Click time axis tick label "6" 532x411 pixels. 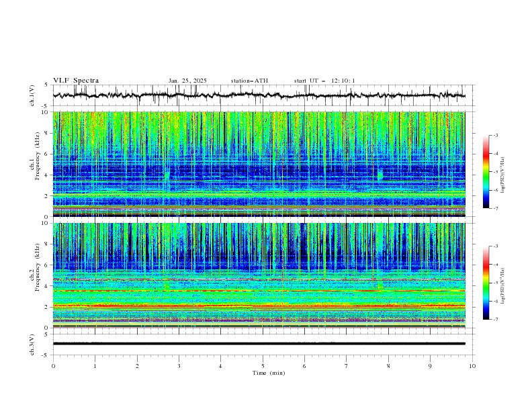click(304, 366)
